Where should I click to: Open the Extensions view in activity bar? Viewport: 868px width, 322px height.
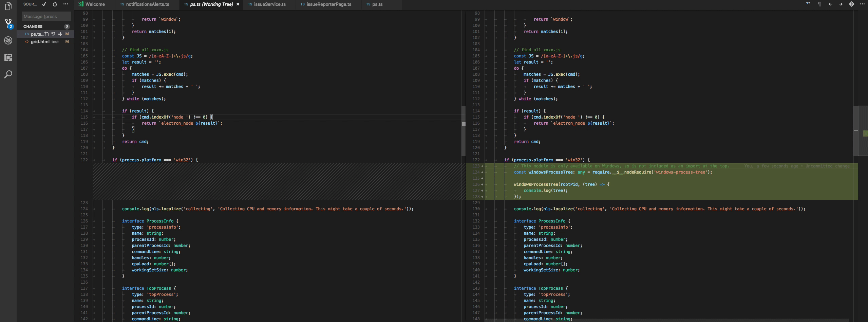8,57
